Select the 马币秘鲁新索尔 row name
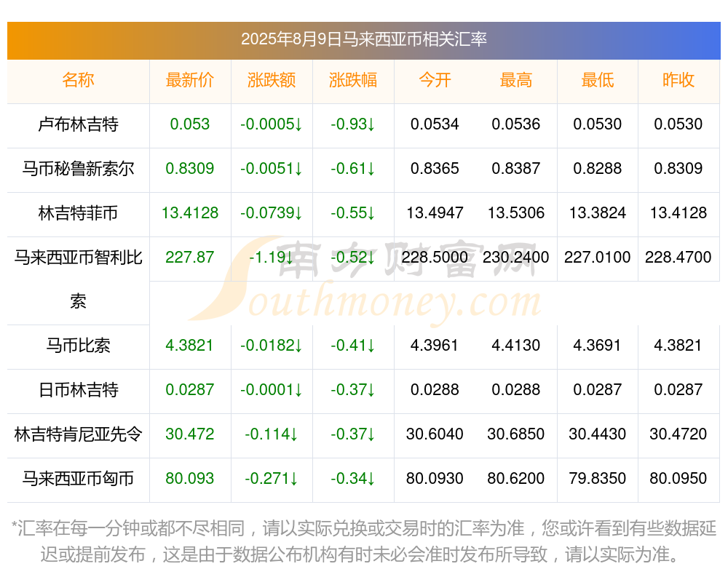Screen dimensions: 728x577 [x=78, y=168]
